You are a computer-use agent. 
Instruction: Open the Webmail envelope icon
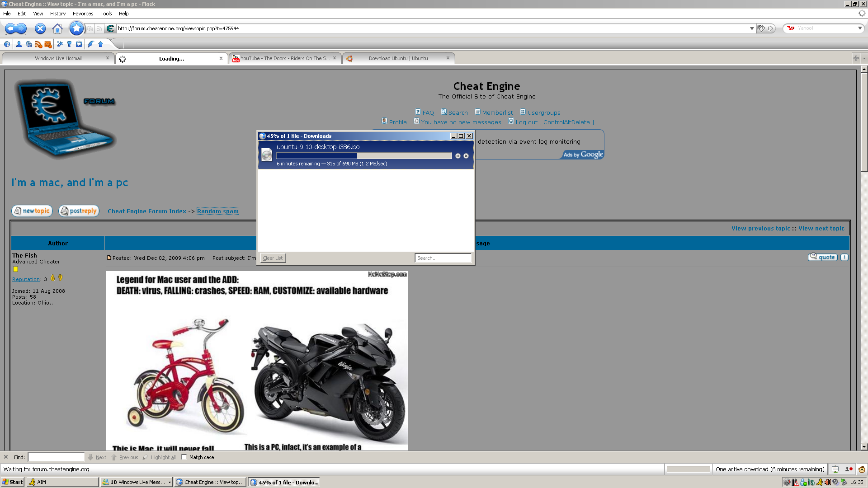coord(48,44)
